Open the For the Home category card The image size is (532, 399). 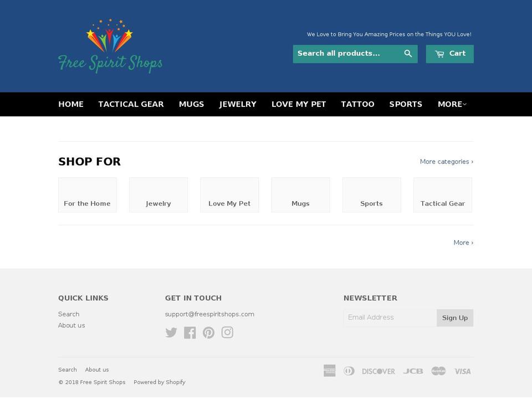(87, 195)
